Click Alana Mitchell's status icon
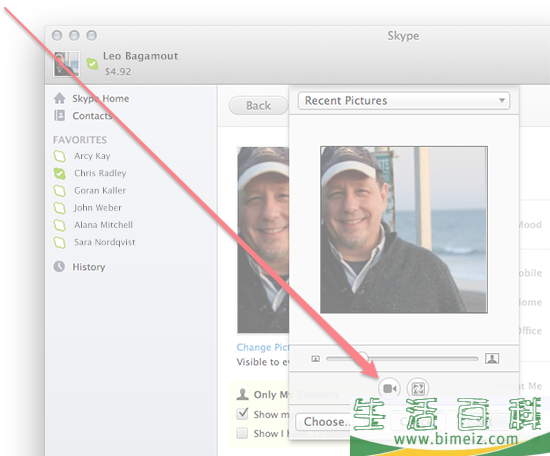The width and height of the screenshot is (550, 456). pos(60,225)
